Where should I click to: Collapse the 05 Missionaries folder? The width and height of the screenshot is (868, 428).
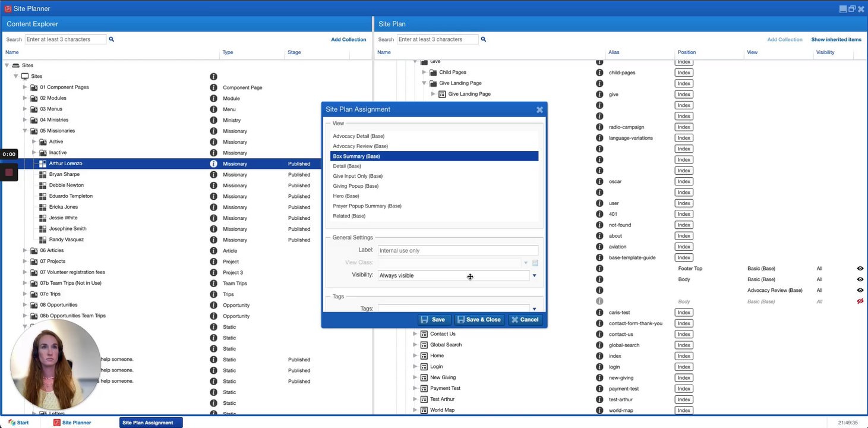click(25, 131)
